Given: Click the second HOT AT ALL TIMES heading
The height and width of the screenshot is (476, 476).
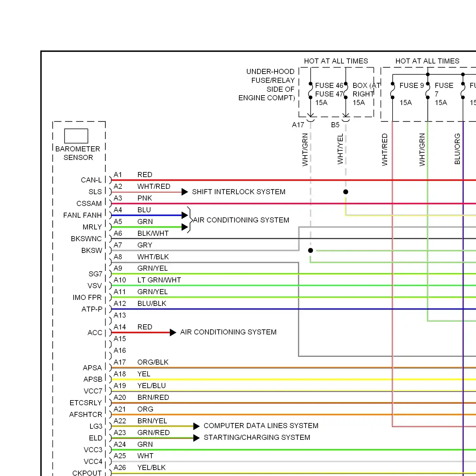Looking at the screenshot, I should click(x=427, y=61).
